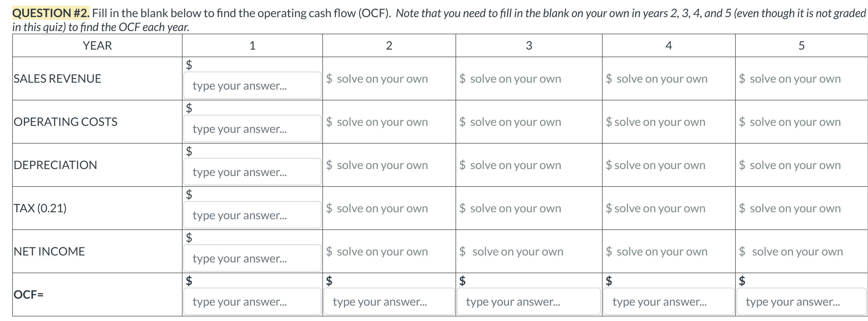Click the Depreciation year 1 answer field

[x=252, y=171]
